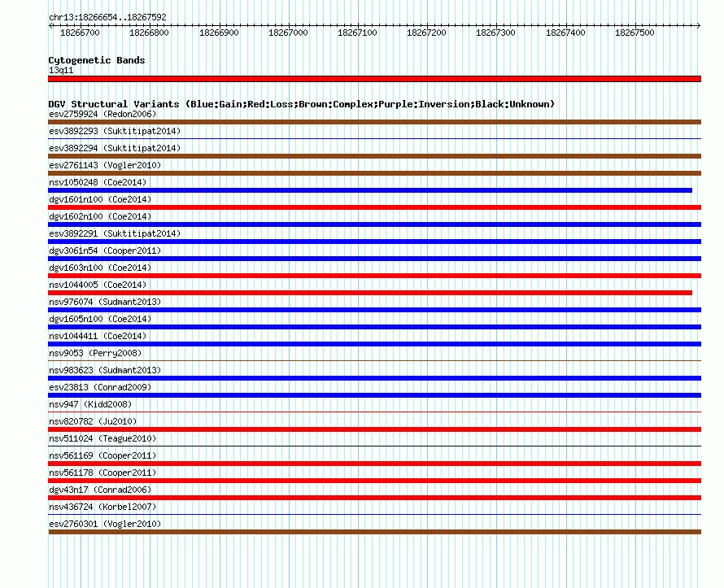Viewport: 724px width, 588px height.
Task: Select ruler position 18267000
Action: (288, 33)
